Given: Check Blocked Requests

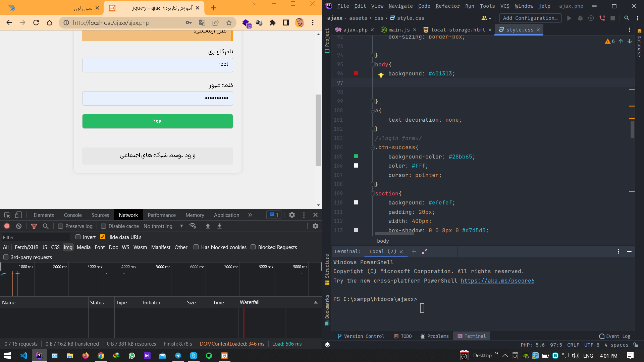Looking at the screenshot, I should [x=253, y=247].
